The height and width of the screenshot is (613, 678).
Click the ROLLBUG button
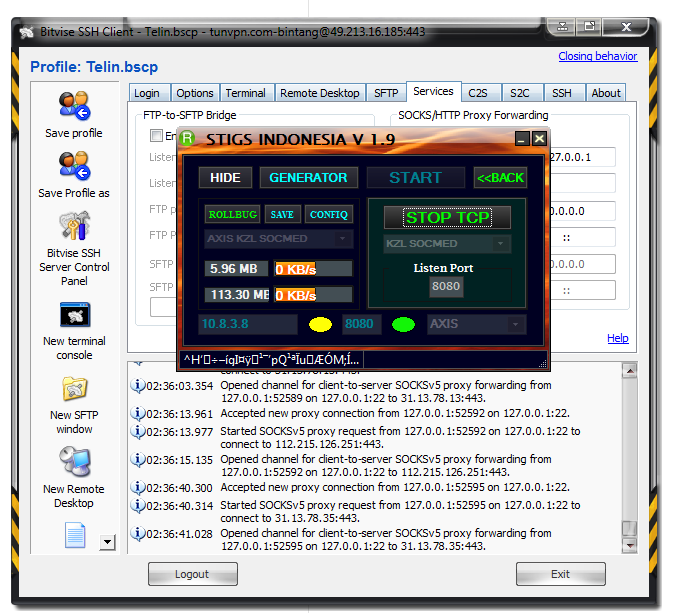[233, 214]
